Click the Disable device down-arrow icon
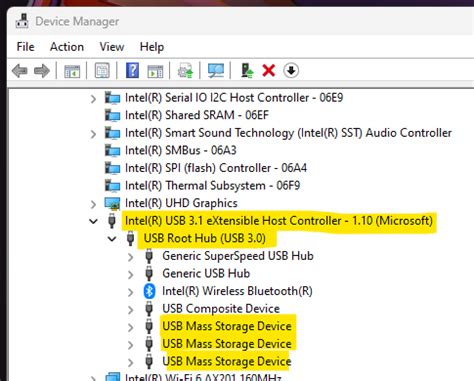474x381 pixels. pyautogui.click(x=291, y=71)
